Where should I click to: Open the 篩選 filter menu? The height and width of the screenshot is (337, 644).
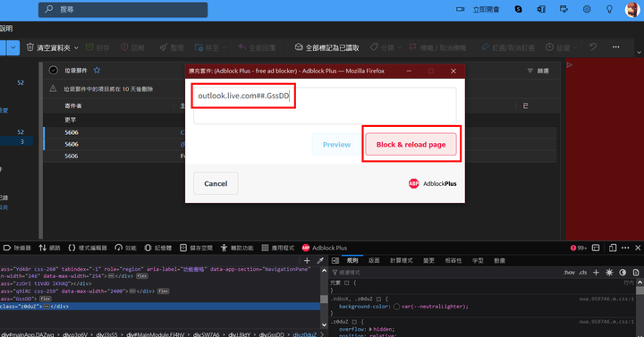pyautogui.click(x=538, y=71)
